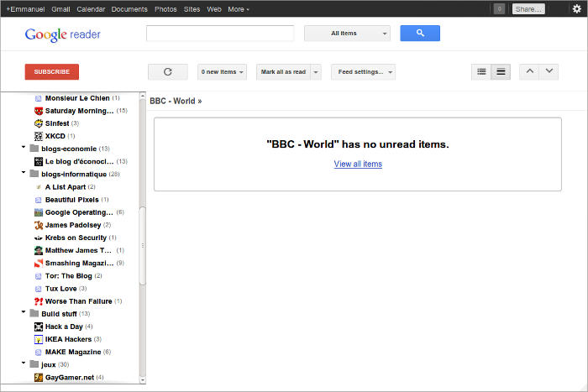Image resolution: width=588 pixels, height=392 pixels.
Task: Collapse the blogs-economie folder arrow
Action: (x=24, y=147)
